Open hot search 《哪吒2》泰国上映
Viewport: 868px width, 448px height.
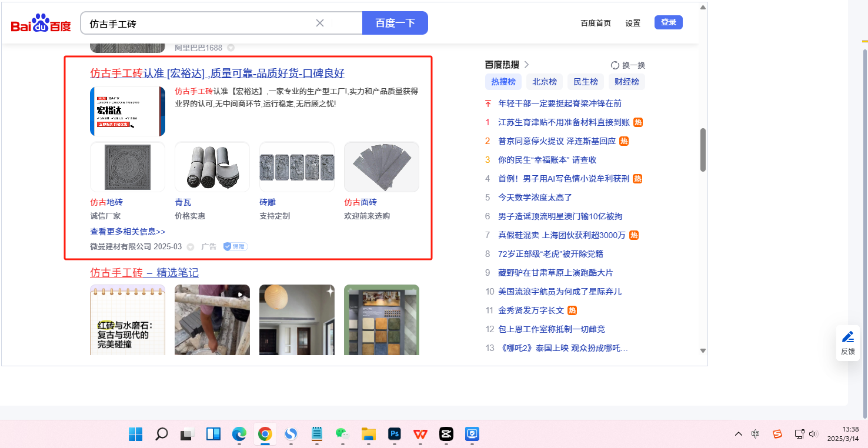point(563,348)
